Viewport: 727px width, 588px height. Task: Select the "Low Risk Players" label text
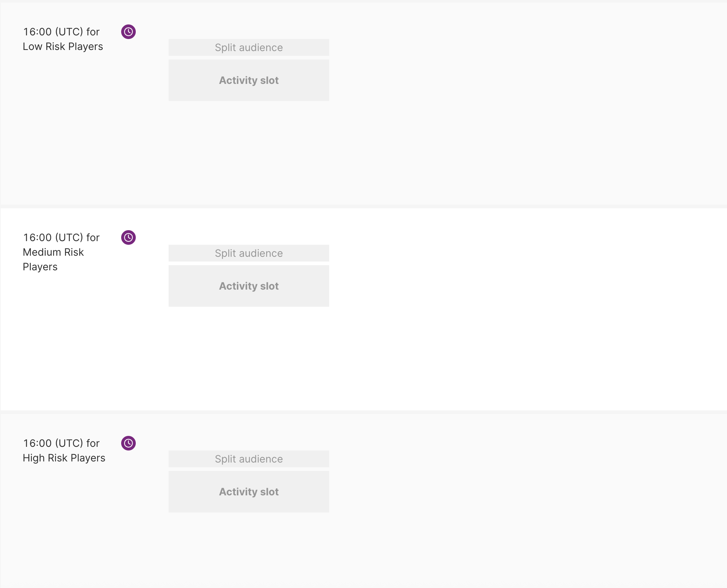pos(63,47)
